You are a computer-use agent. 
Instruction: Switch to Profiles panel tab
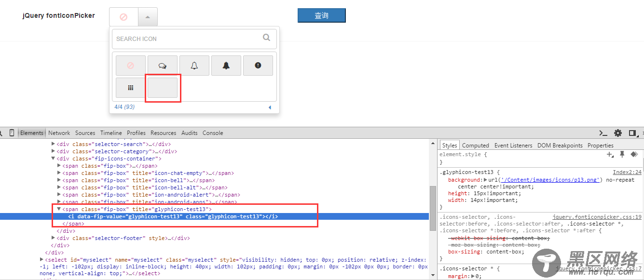click(137, 133)
